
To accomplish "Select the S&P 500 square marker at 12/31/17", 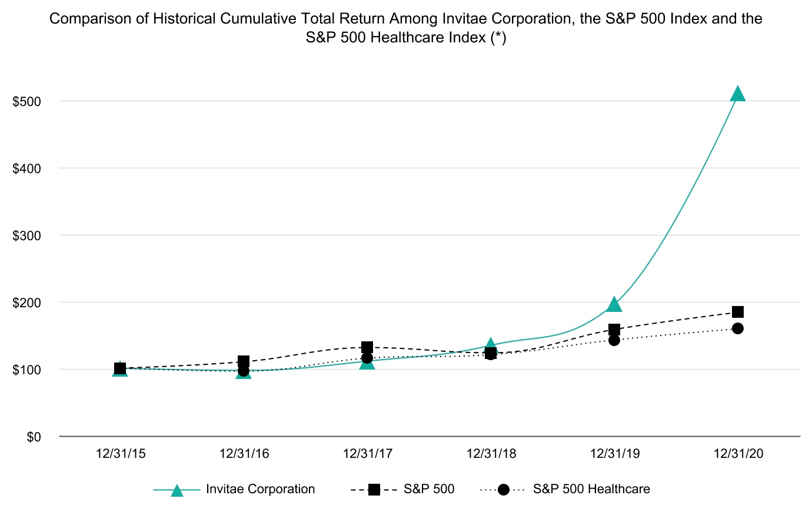I will tap(367, 347).
